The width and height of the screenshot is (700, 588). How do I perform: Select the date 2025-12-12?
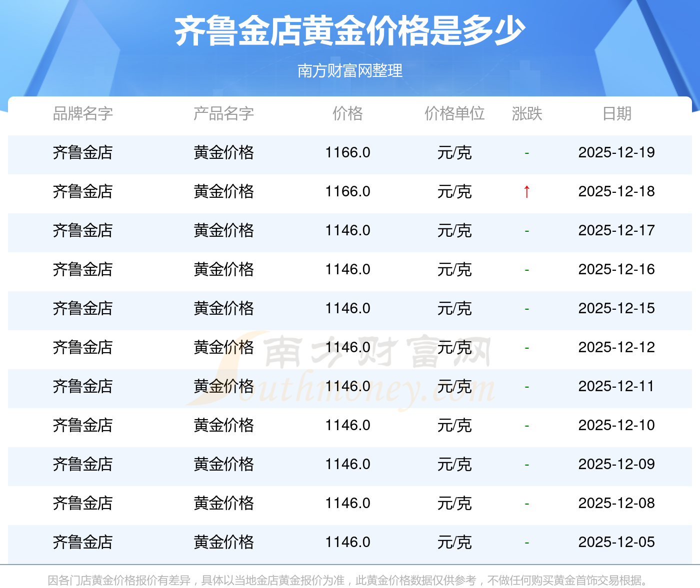(616, 347)
